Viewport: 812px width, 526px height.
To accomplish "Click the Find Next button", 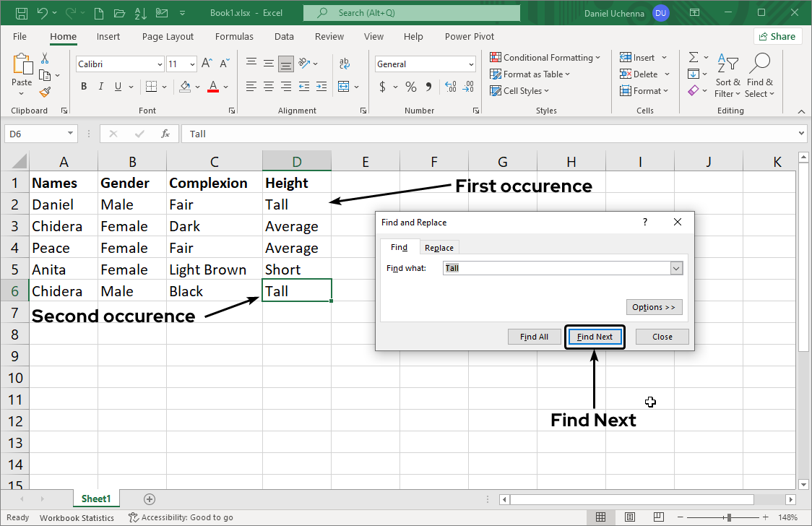I will (595, 337).
